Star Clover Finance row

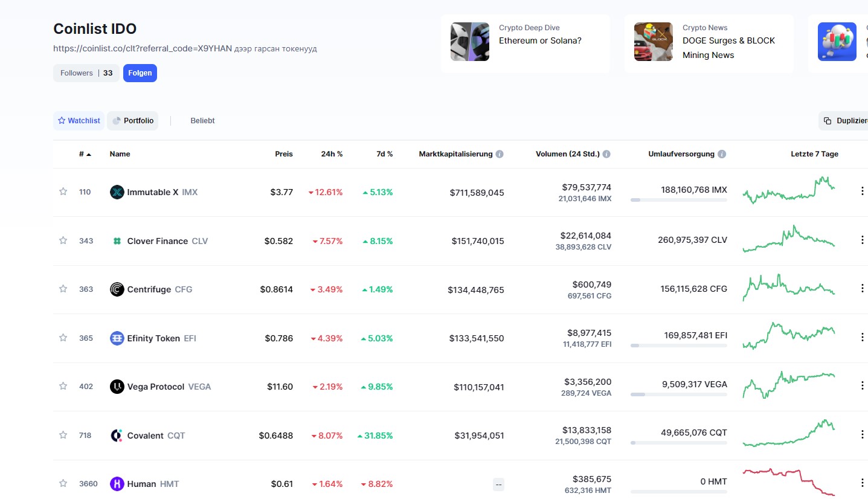click(63, 240)
